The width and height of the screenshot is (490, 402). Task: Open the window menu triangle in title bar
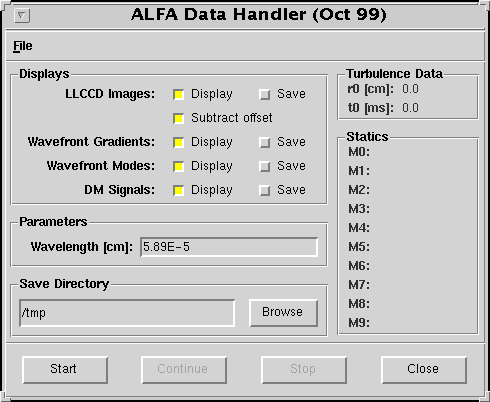pos(22,15)
